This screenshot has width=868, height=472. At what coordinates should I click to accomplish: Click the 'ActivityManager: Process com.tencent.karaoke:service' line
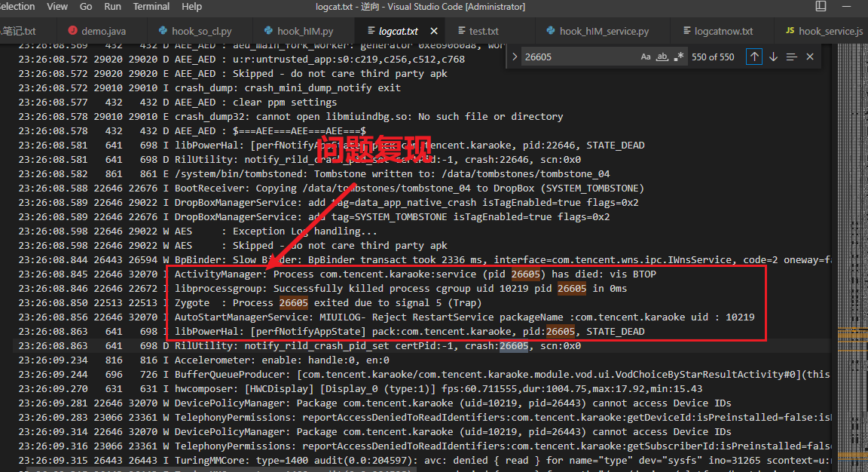(337, 274)
